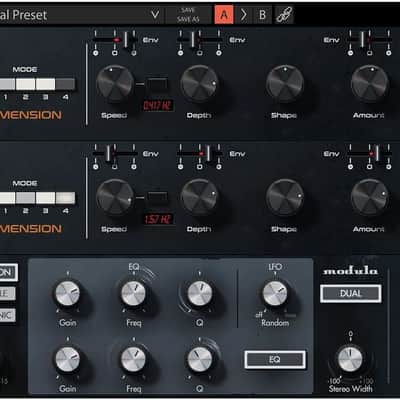Copy state A to B with arrow
Viewport: 400px width, 400px height.
click(244, 15)
